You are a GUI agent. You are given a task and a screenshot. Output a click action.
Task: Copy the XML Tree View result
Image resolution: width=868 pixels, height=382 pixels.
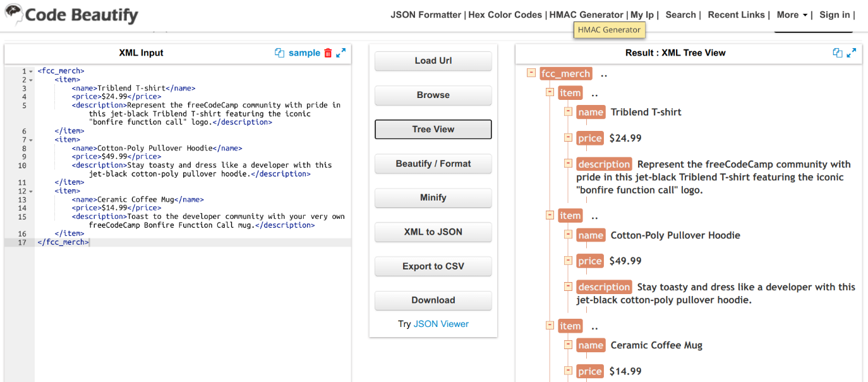[838, 53]
